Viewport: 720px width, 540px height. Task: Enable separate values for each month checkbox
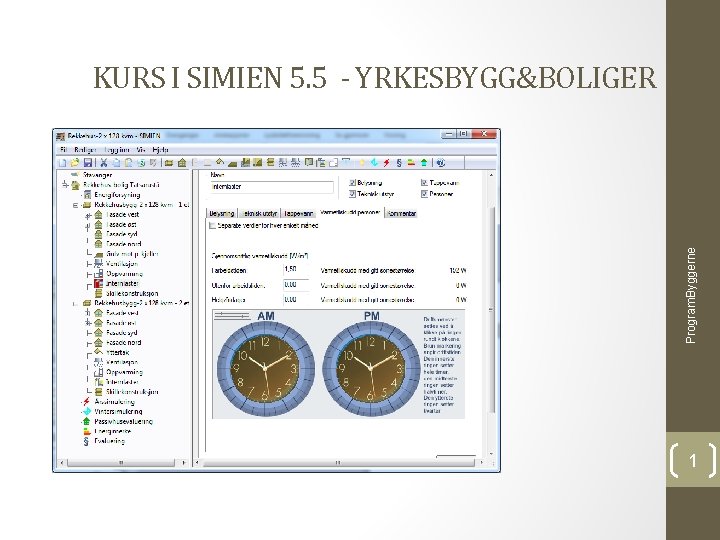click(212, 225)
